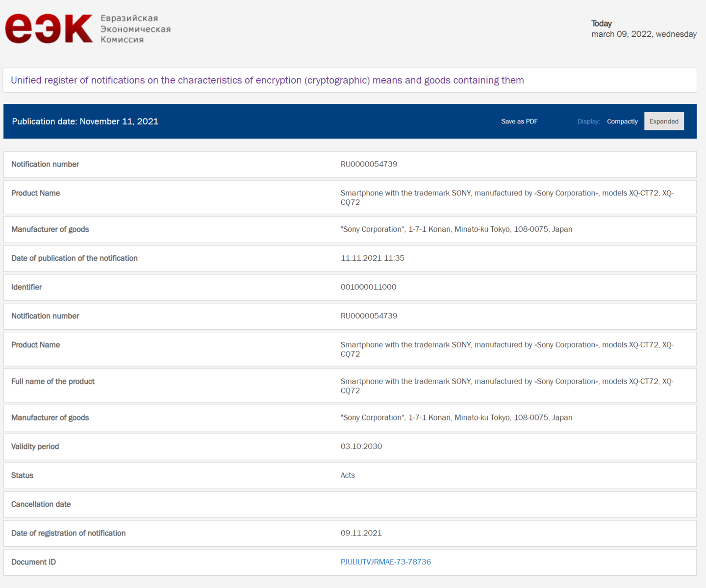
Task: Select registration date 09.11.2021
Action: click(x=361, y=533)
